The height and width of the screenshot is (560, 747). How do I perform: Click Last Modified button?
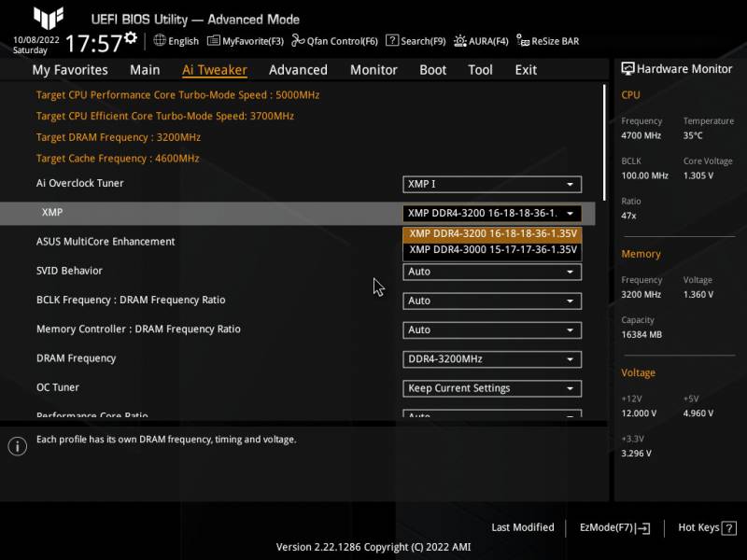[x=523, y=527]
